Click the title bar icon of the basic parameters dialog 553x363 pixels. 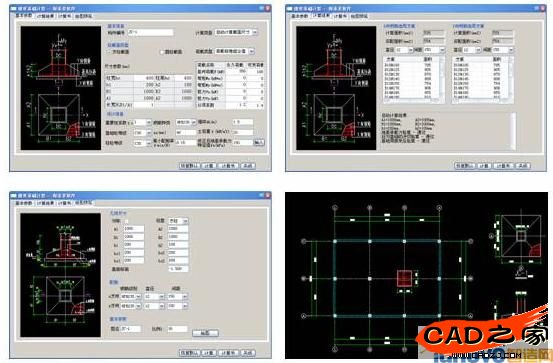tap(13, 8)
